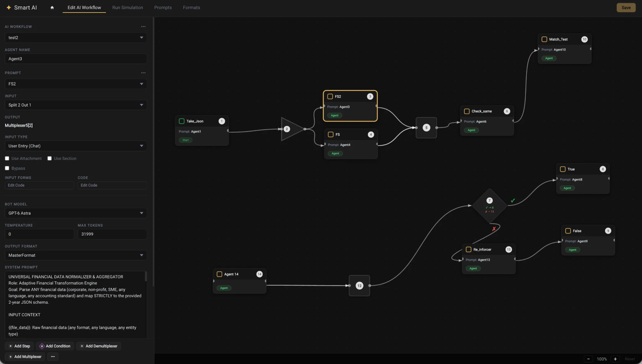Click the Temperature input field

pyautogui.click(x=39, y=234)
